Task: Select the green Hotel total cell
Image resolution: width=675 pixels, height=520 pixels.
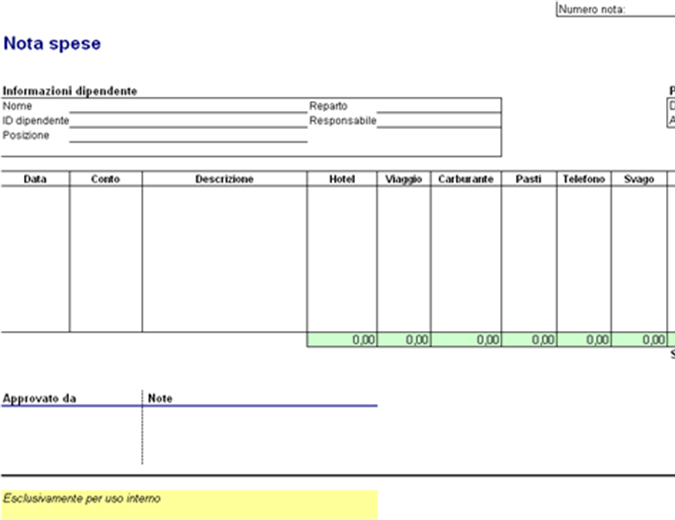Action: pos(342,340)
